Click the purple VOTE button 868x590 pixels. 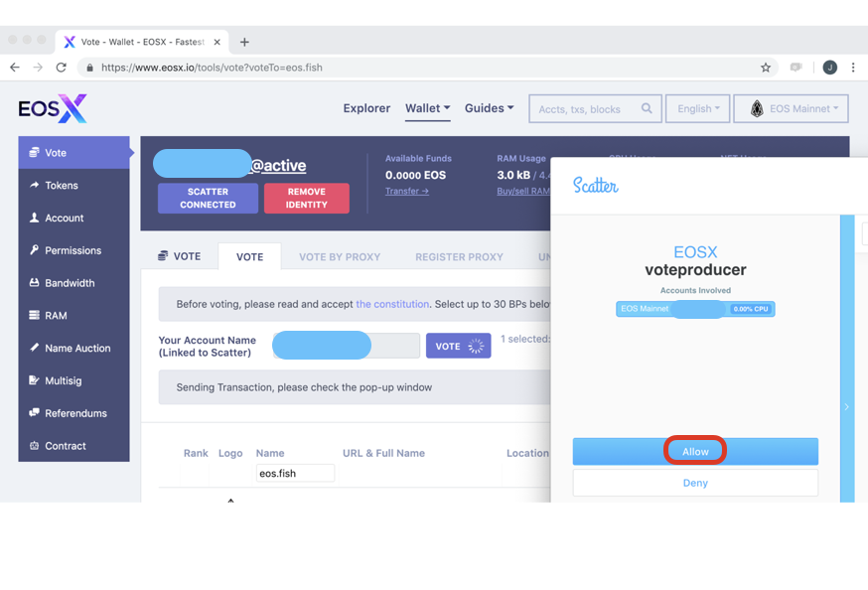coord(459,346)
